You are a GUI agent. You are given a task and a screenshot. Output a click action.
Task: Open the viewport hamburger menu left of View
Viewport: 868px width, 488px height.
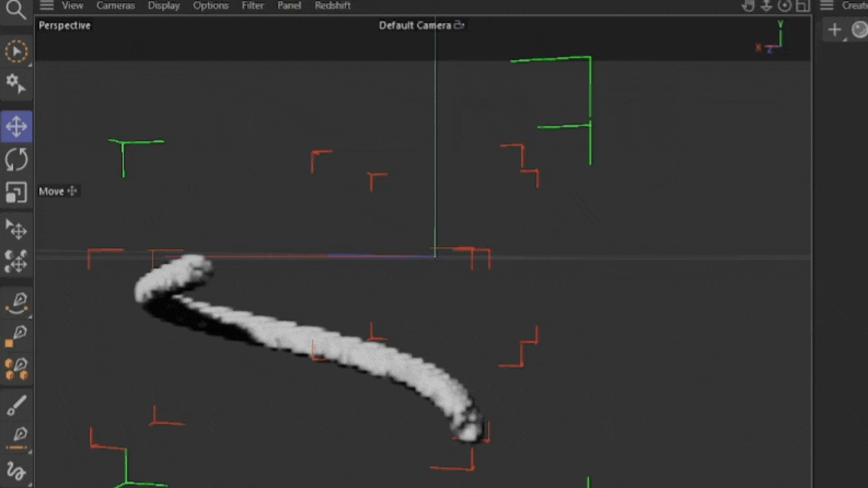[x=47, y=5]
